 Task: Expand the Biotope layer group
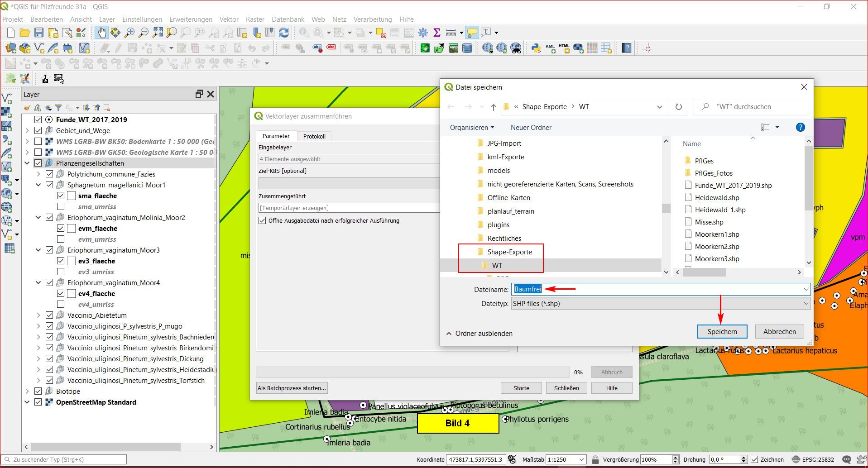click(27, 392)
